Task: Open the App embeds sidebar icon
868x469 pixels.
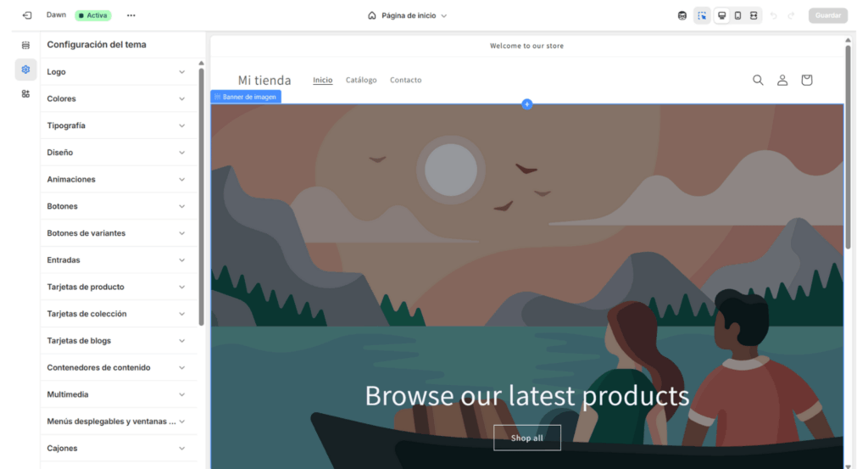Action: (x=25, y=94)
